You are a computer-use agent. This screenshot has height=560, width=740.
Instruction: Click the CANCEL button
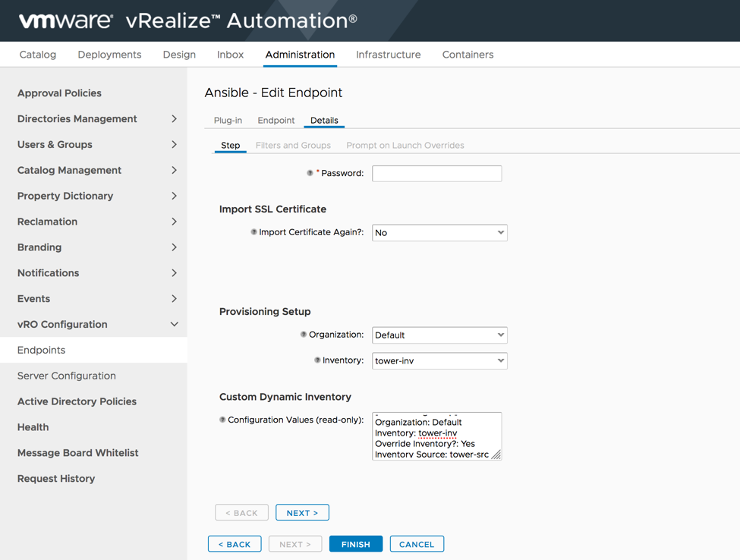417,544
